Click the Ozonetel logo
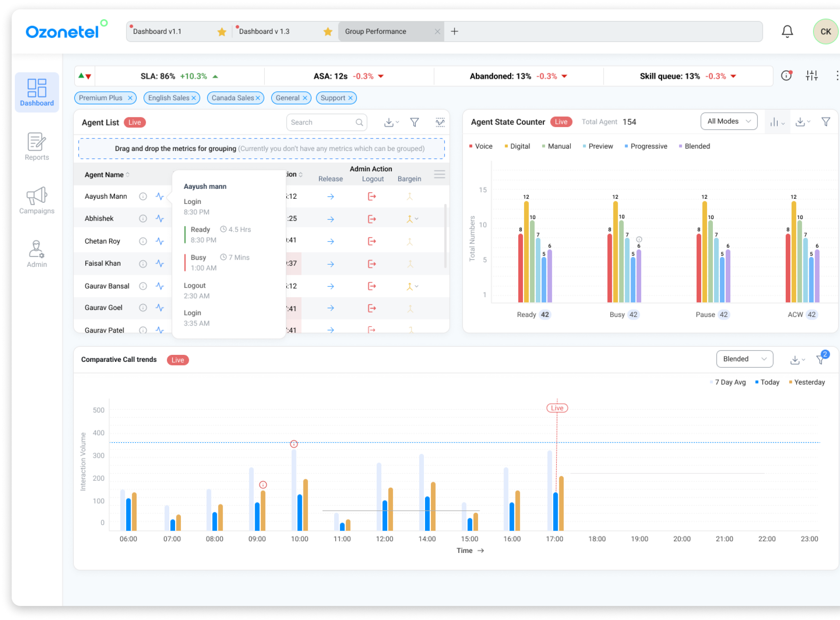This screenshot has width=840, height=620. point(67,30)
